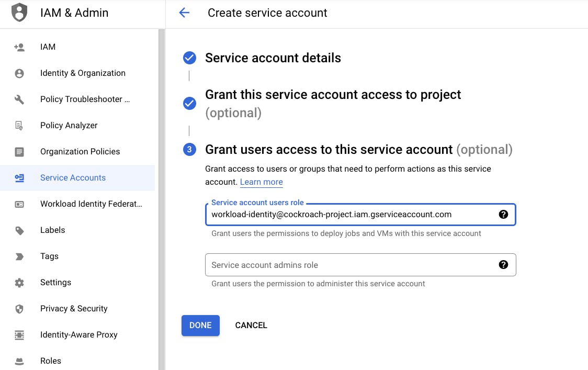Click the DONE button

point(200,325)
